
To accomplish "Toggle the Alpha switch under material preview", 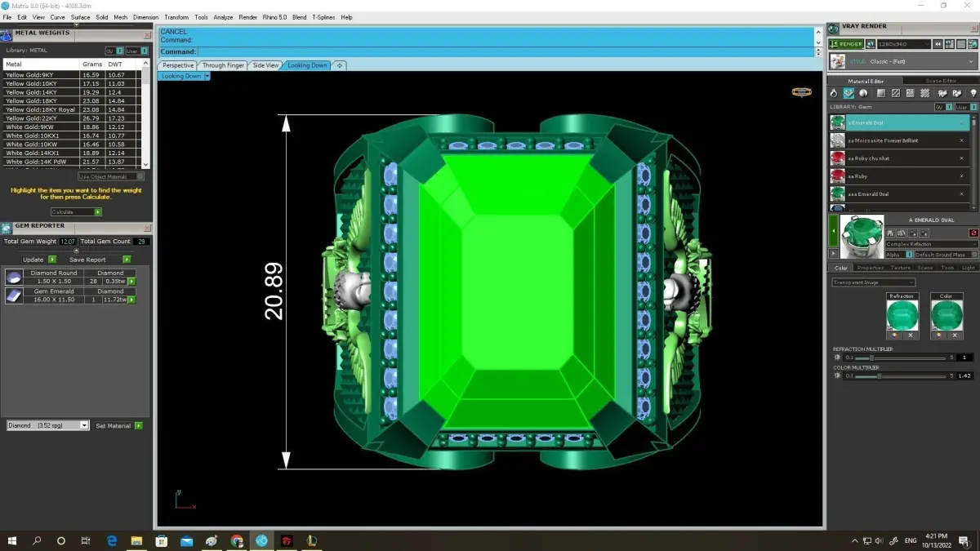I will click(899, 255).
